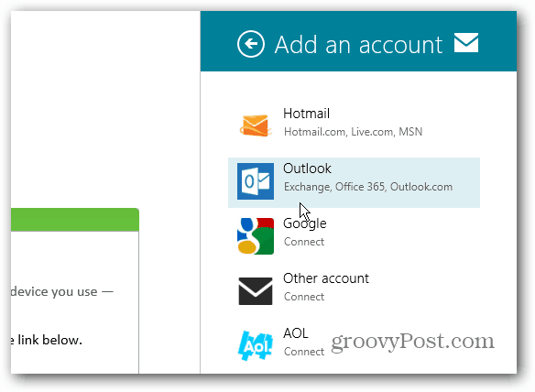The image size is (535, 392).
Task: Click the white mail envelope in the header
Action: point(466,43)
